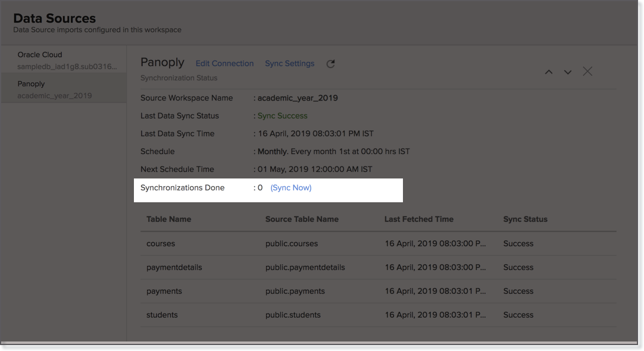Click the Source Table Name column header
Viewport: 644px width, 351px height.
(302, 219)
